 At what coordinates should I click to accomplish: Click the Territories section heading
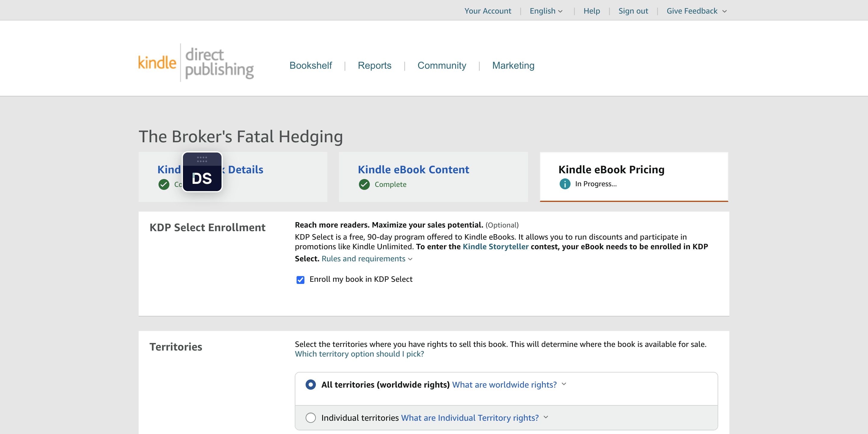(x=175, y=347)
